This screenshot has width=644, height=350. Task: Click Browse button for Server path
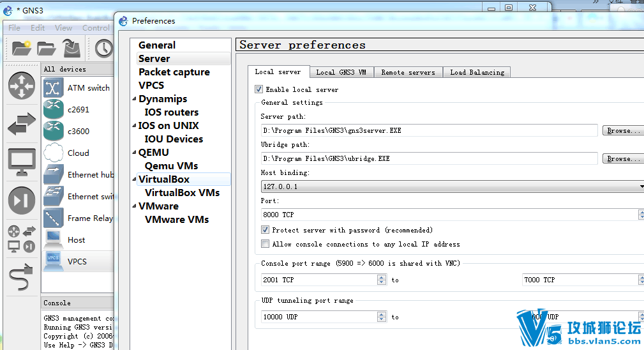tap(623, 131)
